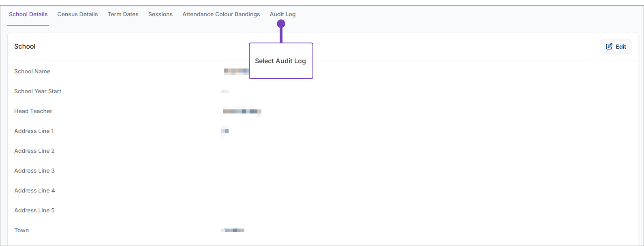
Task: Open the Audit Log tab
Action: [282, 14]
